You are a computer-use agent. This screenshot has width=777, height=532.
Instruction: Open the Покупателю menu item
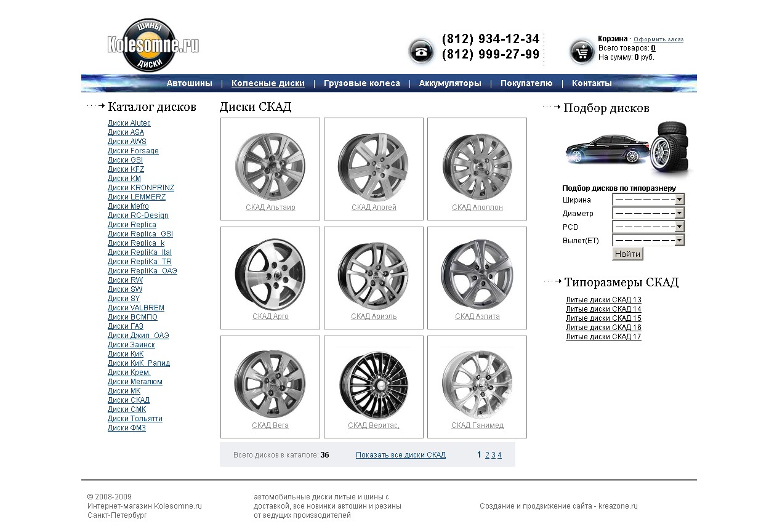pyautogui.click(x=526, y=83)
